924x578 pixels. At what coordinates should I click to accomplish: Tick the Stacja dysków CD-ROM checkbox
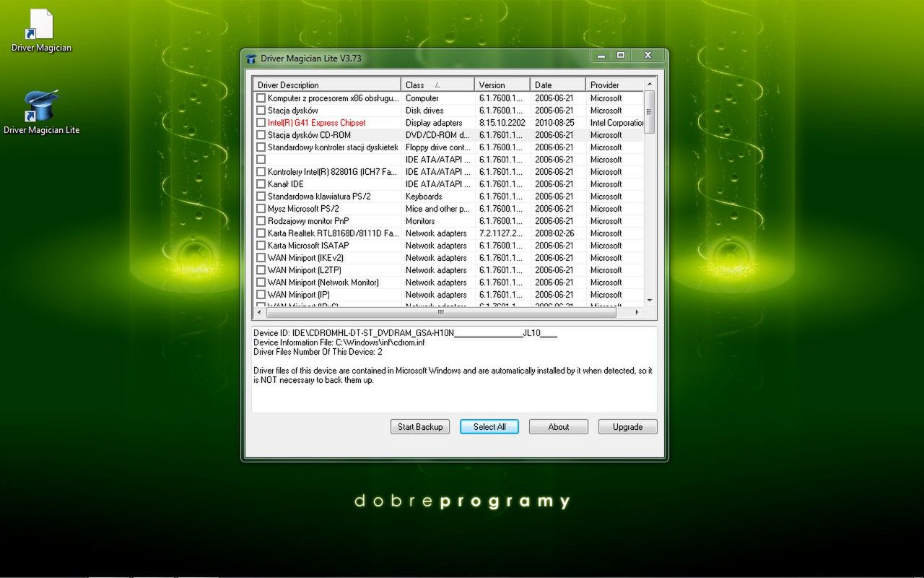[x=261, y=135]
